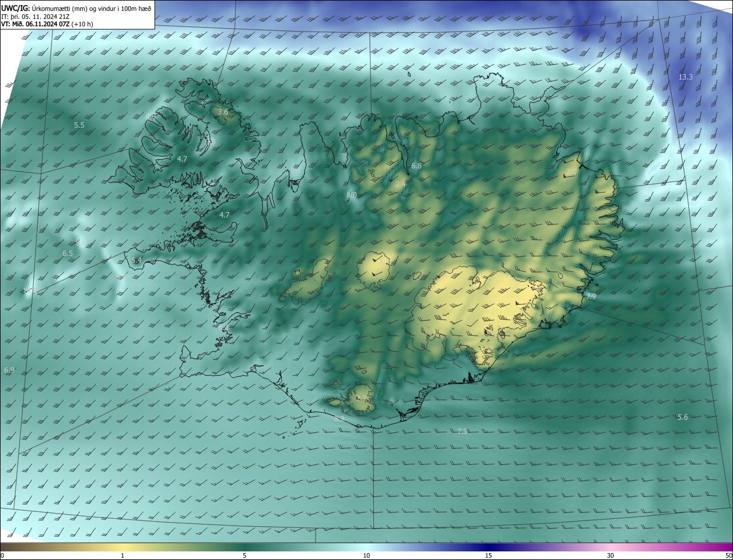
Task: Click the 6.8 value label
Action: pyautogui.click(x=416, y=166)
